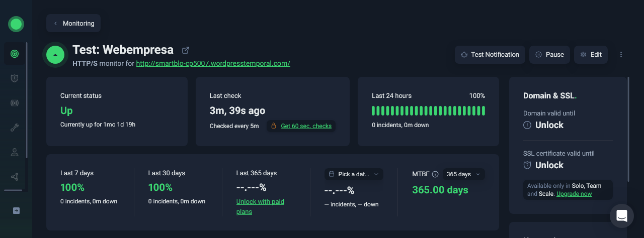Open the three-dot more options menu
The height and width of the screenshot is (238, 644).
tap(621, 55)
